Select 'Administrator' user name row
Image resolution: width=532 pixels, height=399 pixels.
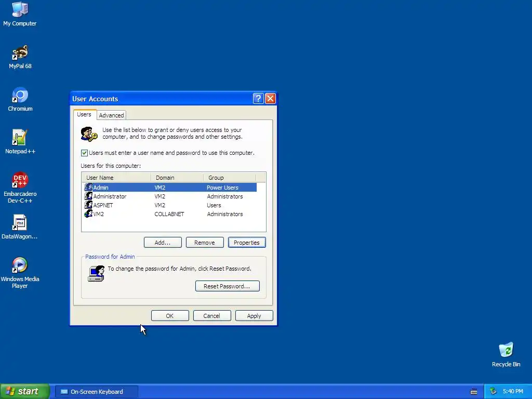[169, 196]
